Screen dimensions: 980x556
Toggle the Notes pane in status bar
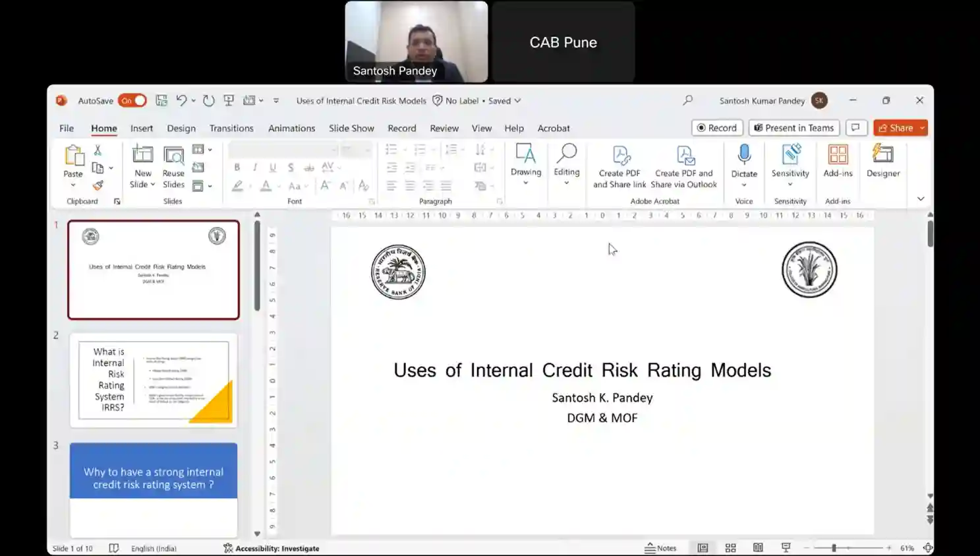(661, 548)
